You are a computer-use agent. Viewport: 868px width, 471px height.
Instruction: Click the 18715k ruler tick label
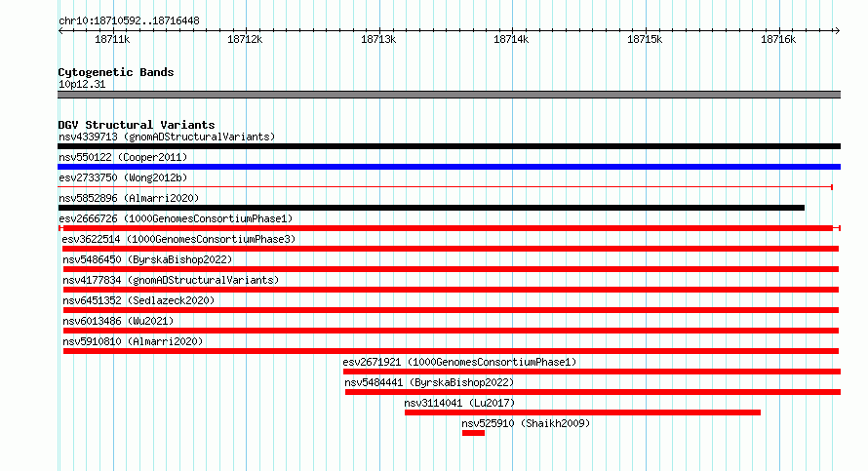pyautogui.click(x=645, y=39)
